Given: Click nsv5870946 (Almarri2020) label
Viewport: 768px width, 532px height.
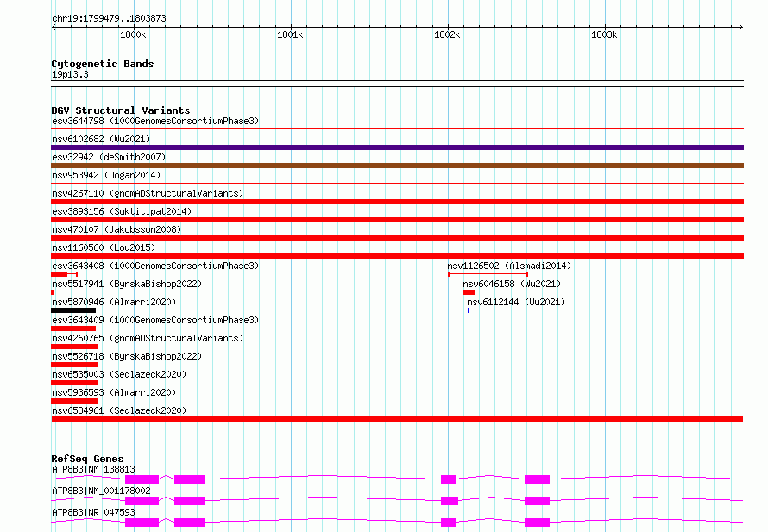Looking at the screenshot, I should coord(114,302).
